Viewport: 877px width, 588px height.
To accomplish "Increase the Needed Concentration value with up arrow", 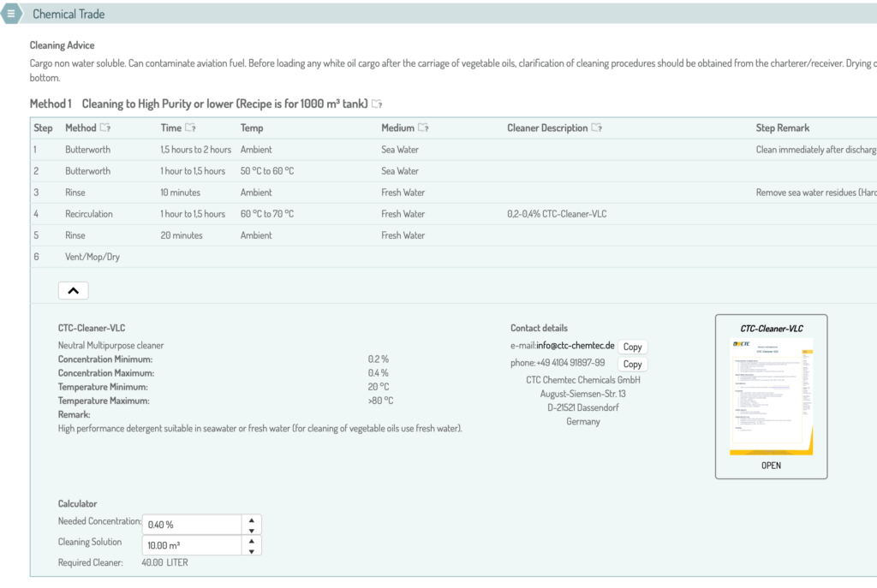I will 251,520.
